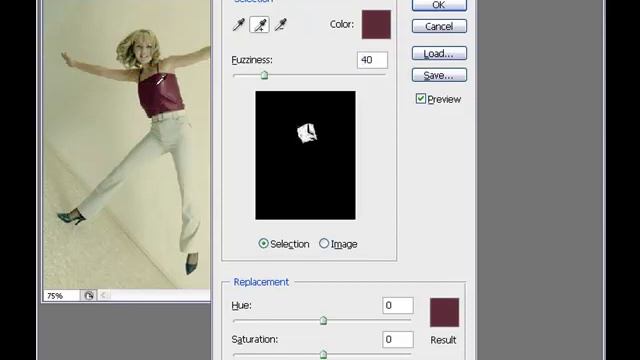Click the selection mask preview thumbnail

point(305,155)
